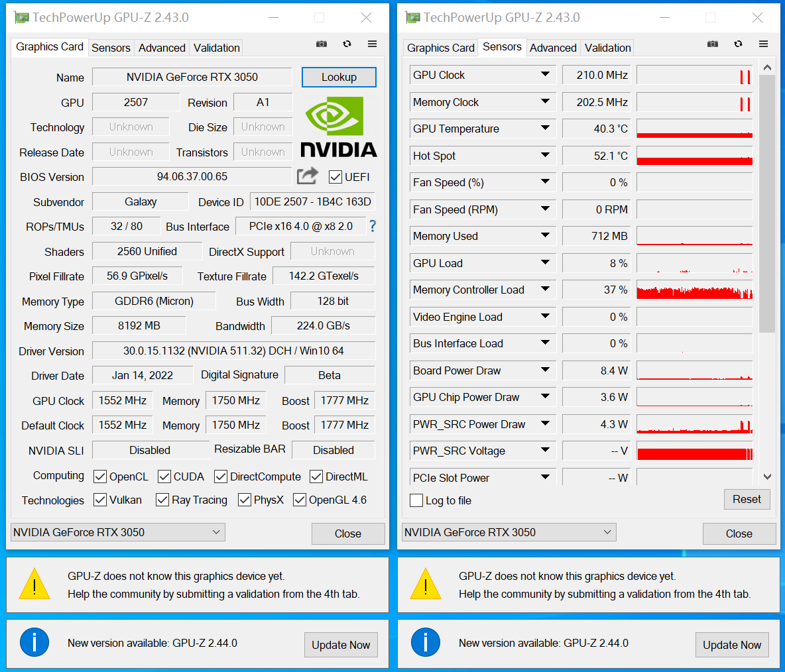The height and width of the screenshot is (672, 785).
Task: Toggle the Vulkan checkbox
Action: (100, 500)
